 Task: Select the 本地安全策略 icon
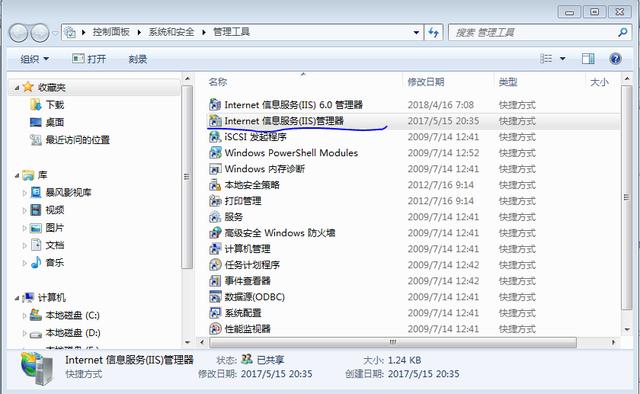[x=215, y=185]
